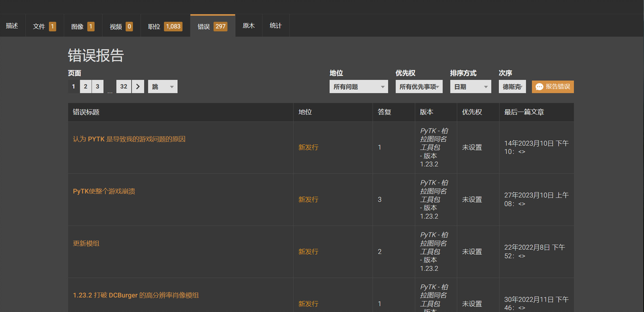This screenshot has width=644, height=312.
Task: Click date 30年2022月11日 下午 entry
Action: point(536,304)
